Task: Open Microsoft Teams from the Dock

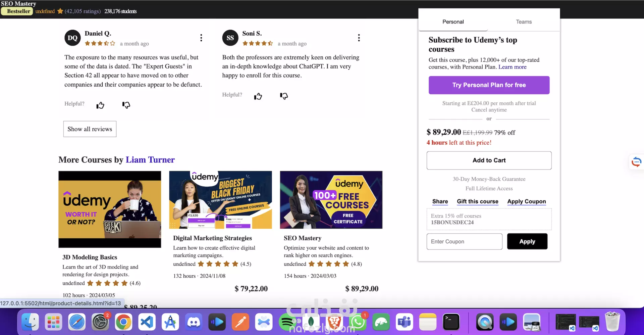Action: (x=405, y=322)
